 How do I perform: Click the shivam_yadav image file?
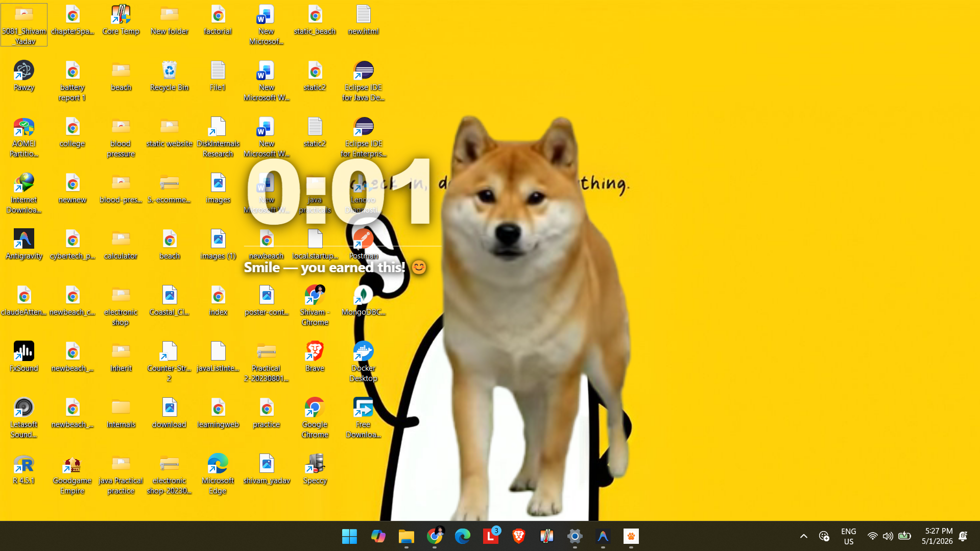click(x=267, y=469)
